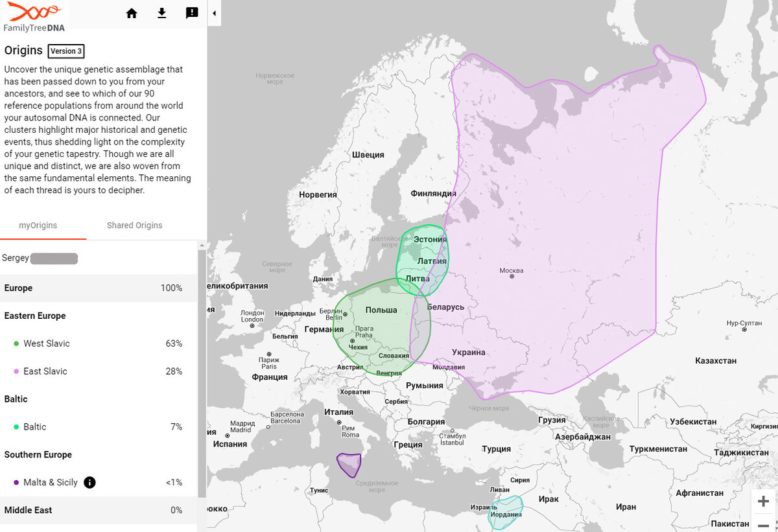Click the Германия label on the map
This screenshot has width=778, height=532.
[324, 329]
